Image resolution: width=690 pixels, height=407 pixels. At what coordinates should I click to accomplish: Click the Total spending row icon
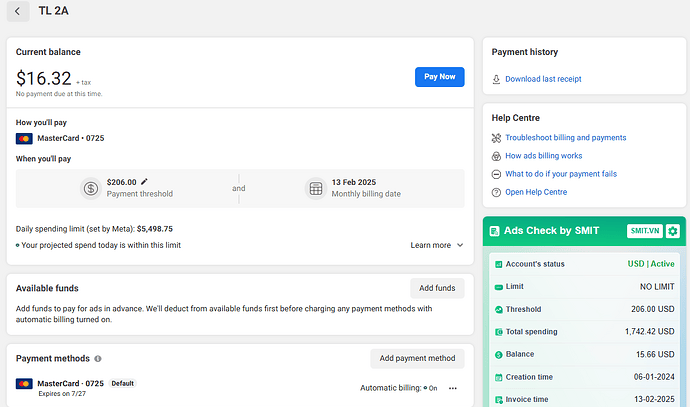(499, 332)
